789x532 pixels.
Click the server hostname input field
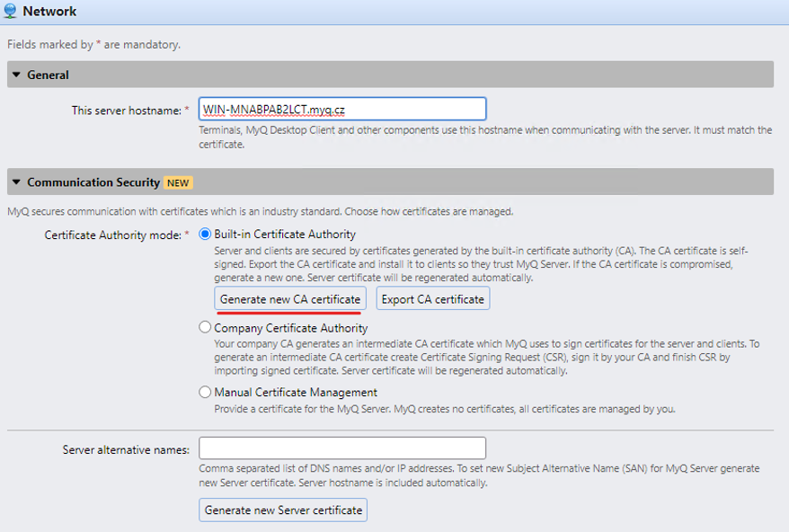click(341, 108)
